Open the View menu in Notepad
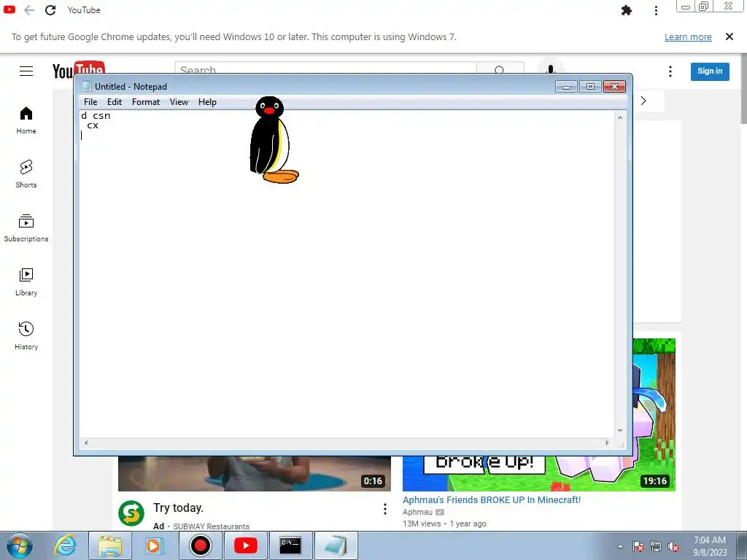The image size is (747, 560). tap(179, 102)
